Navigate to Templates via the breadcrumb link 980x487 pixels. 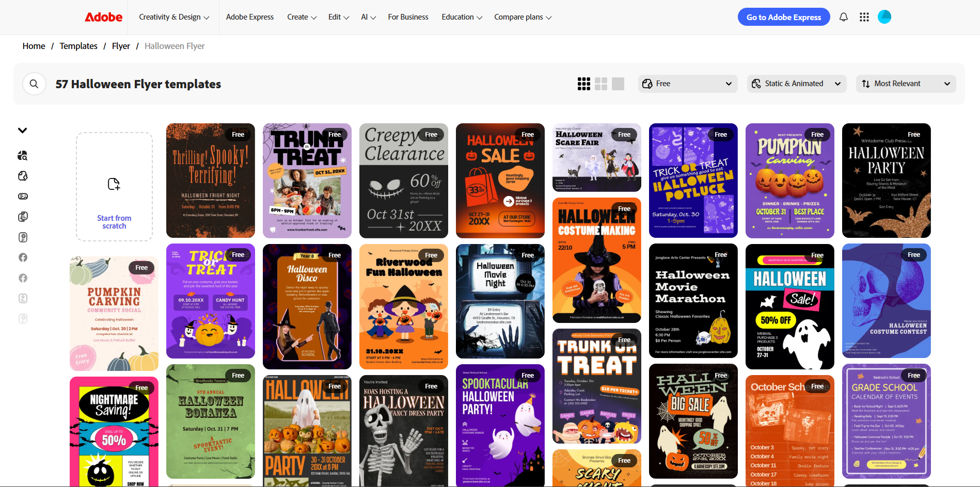78,46
